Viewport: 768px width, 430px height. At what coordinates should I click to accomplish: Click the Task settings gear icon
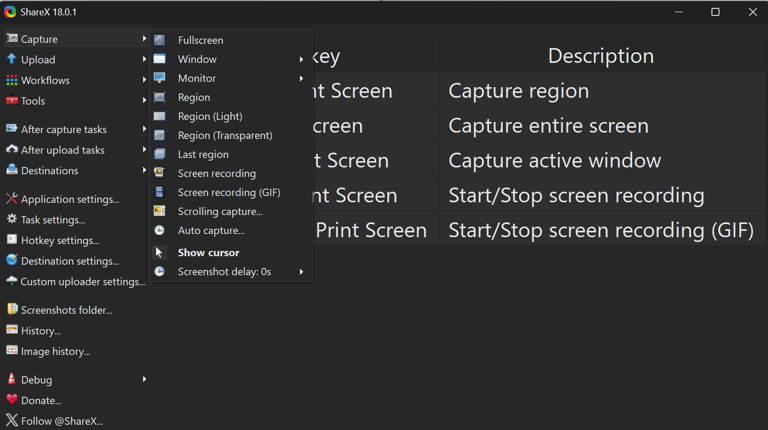click(12, 219)
